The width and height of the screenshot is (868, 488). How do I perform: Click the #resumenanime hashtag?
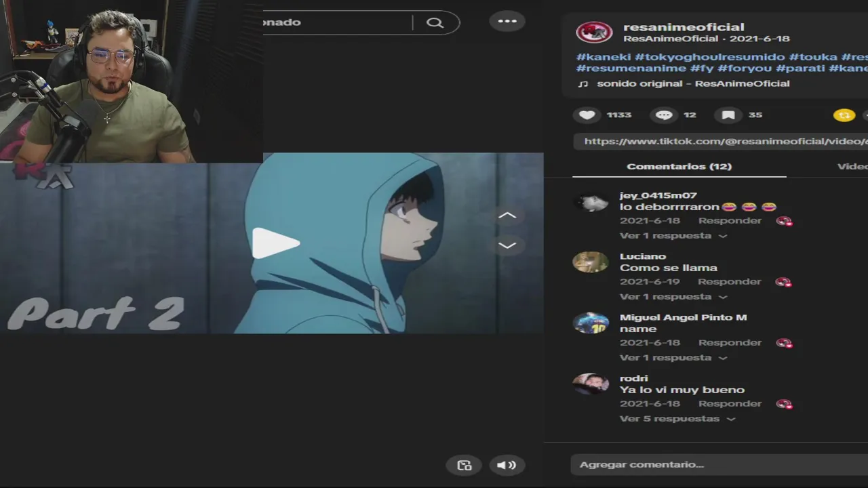tap(631, 68)
